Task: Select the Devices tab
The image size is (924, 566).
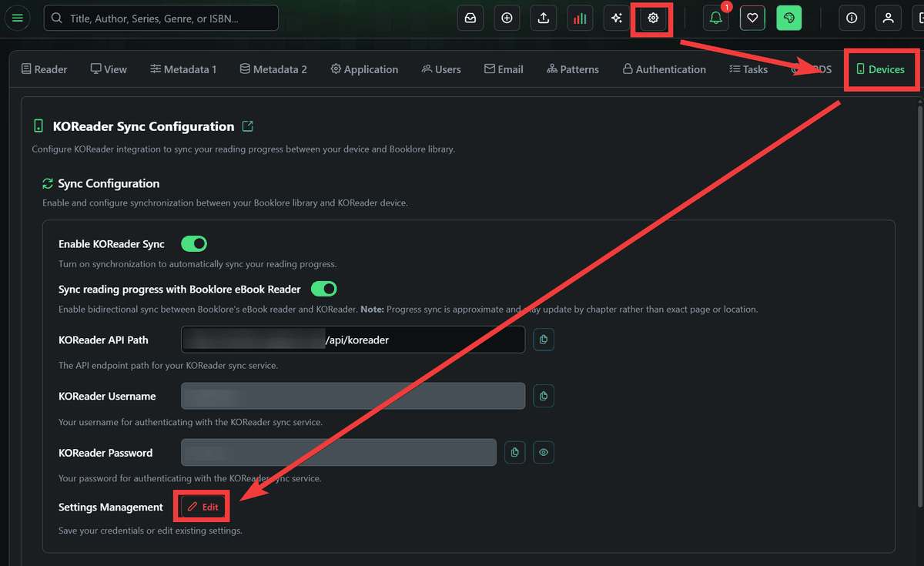Action: (880, 69)
